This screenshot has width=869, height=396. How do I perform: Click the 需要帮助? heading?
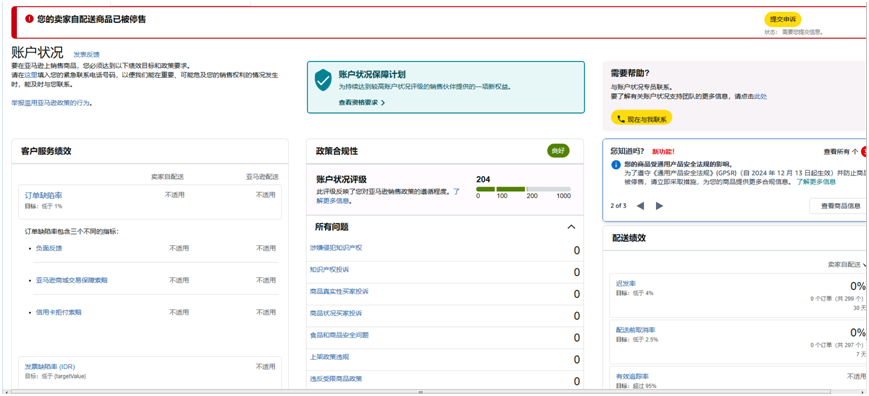pos(630,73)
